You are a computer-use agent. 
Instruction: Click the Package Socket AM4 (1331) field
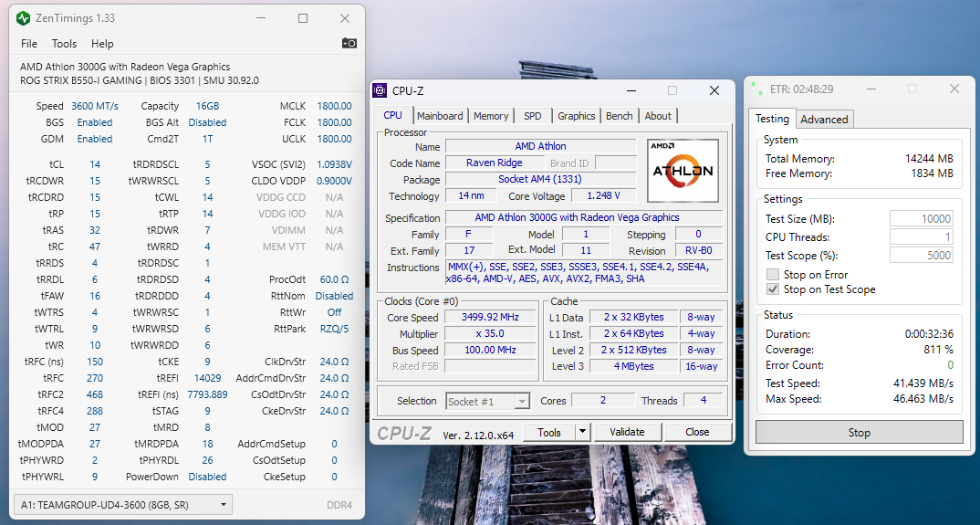[x=540, y=180]
